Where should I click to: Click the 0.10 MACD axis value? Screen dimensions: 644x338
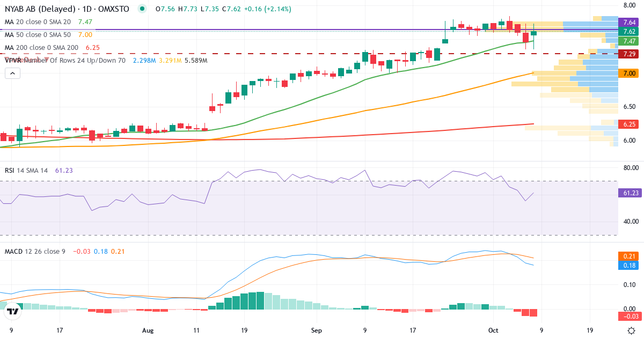pyautogui.click(x=630, y=284)
